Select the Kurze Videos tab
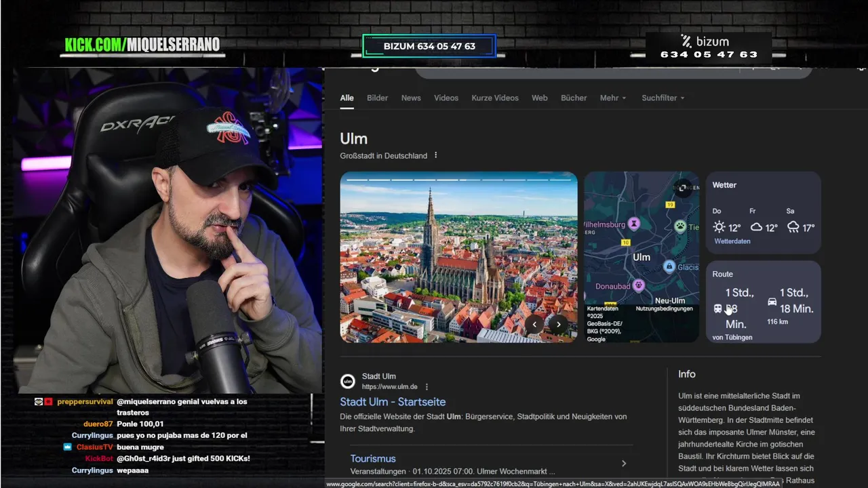The height and width of the screenshot is (488, 868). click(495, 98)
